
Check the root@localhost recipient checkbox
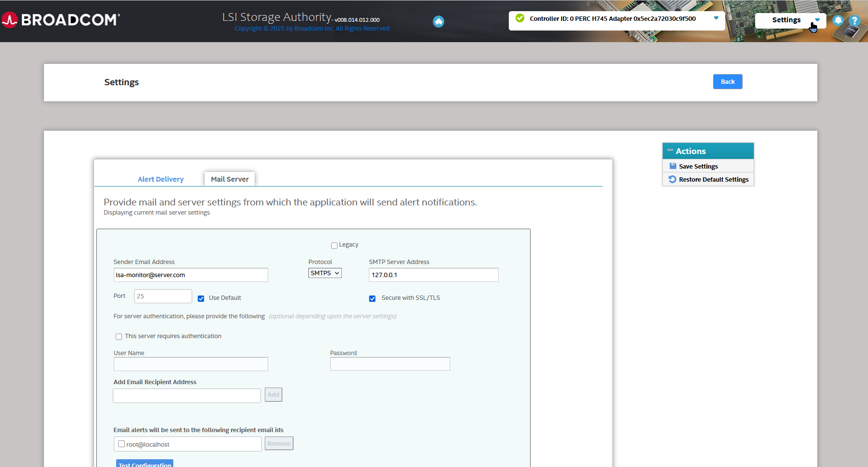coord(121,444)
